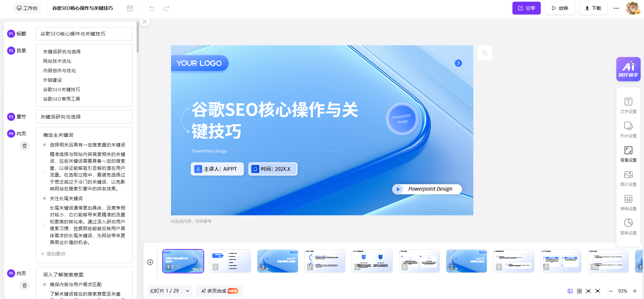
Task: Click the fit-to-screen icon
Action: [x=588, y=291]
